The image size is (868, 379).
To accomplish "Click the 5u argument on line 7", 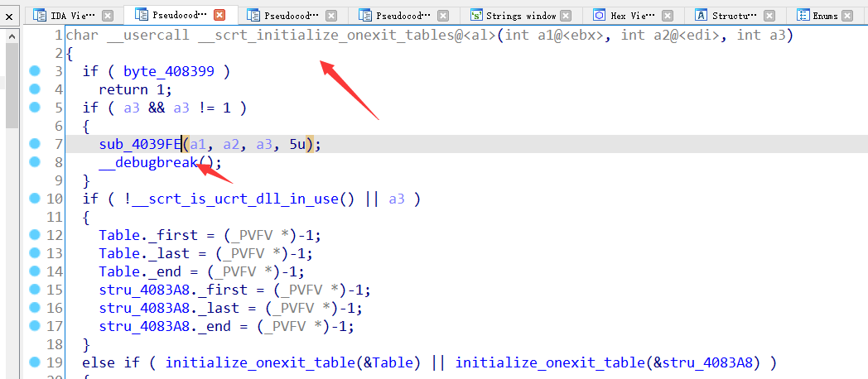I will coord(297,145).
